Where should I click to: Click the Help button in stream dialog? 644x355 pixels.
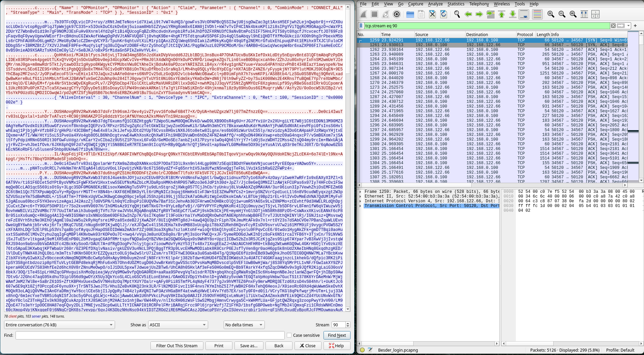click(x=337, y=346)
